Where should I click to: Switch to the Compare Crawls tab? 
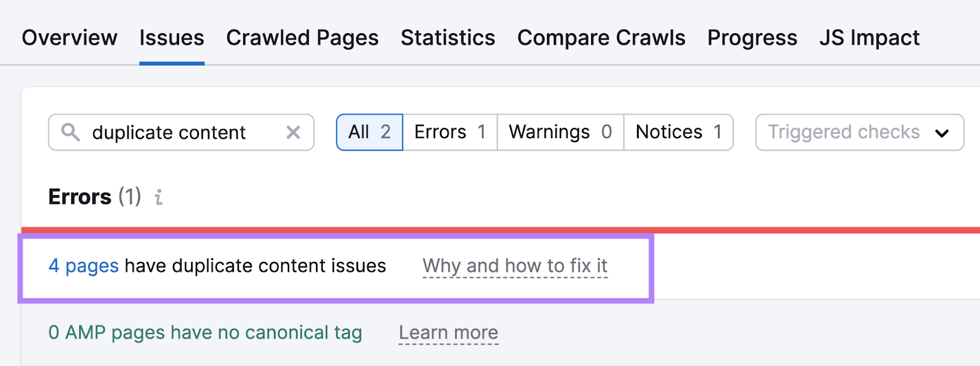coord(601,38)
